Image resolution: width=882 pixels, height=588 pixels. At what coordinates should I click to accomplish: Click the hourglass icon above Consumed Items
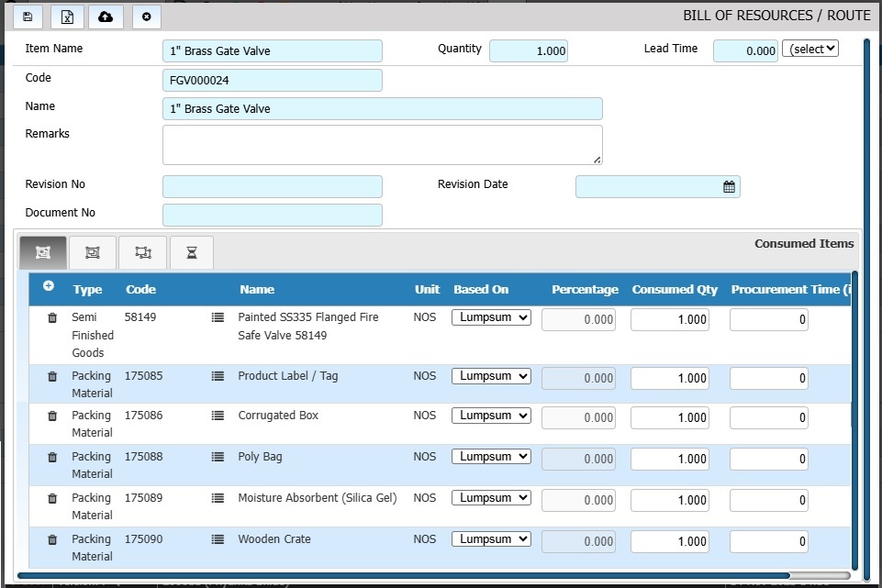[192, 251]
